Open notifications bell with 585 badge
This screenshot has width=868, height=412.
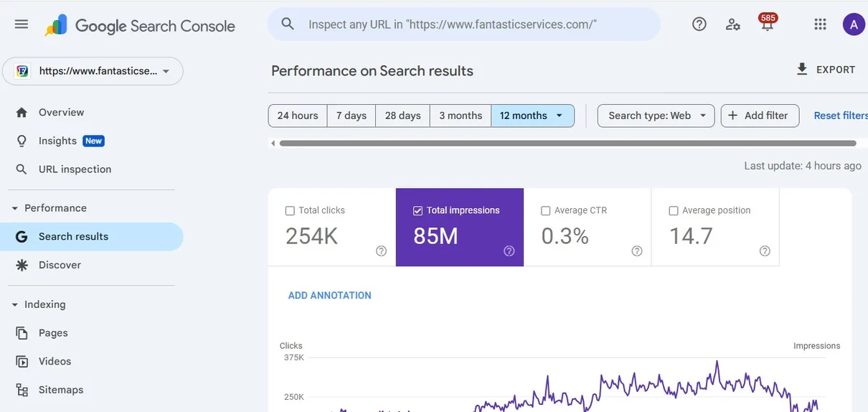pos(768,24)
